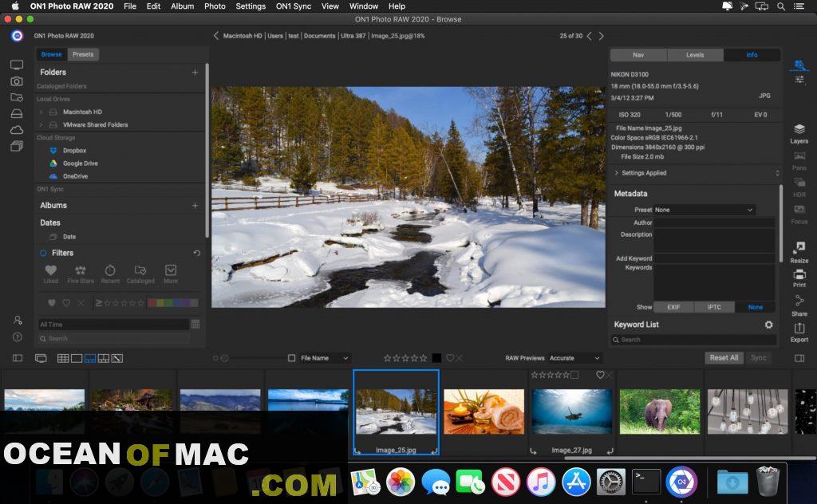
Task: Toggle the File Name checkbox
Action: (x=292, y=358)
